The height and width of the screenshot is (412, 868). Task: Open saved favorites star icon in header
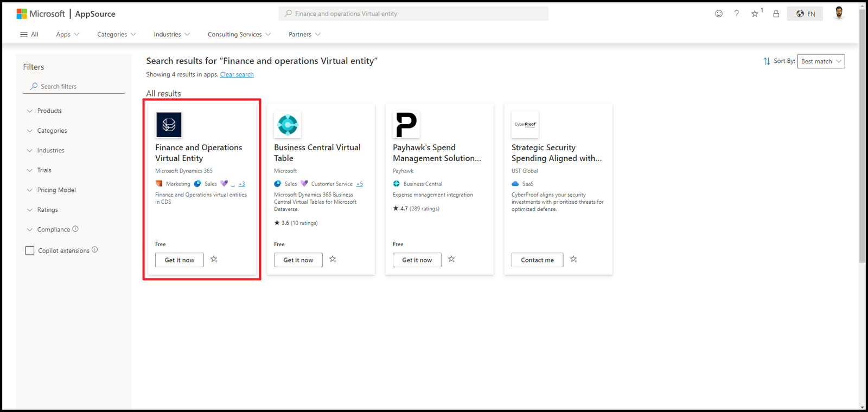point(755,14)
